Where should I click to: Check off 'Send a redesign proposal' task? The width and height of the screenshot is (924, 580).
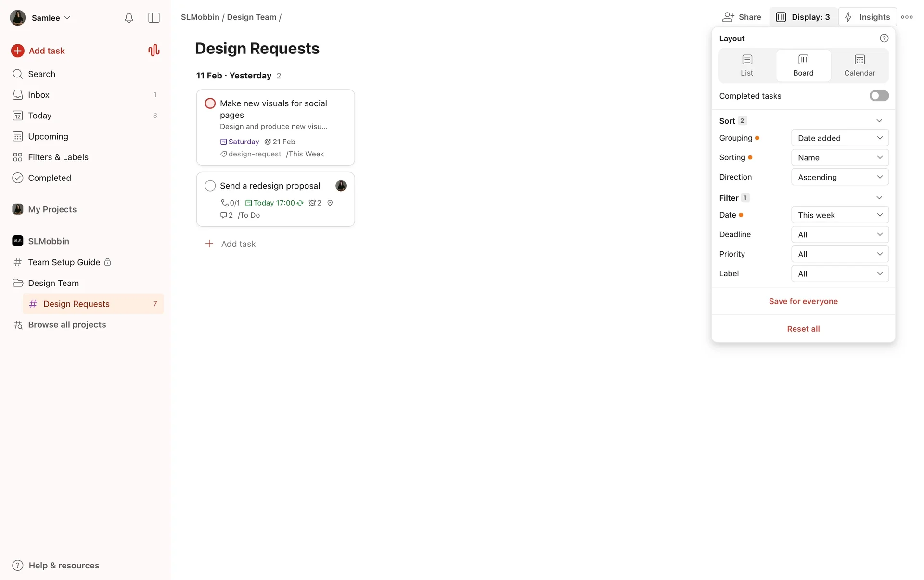coord(210,186)
